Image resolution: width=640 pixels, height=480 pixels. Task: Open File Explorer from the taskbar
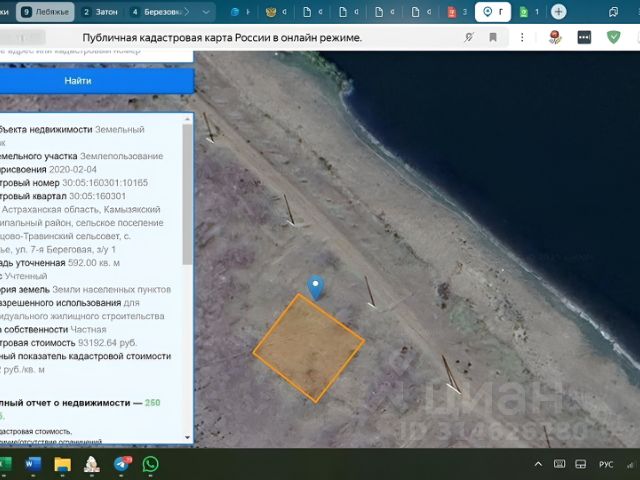click(x=62, y=464)
